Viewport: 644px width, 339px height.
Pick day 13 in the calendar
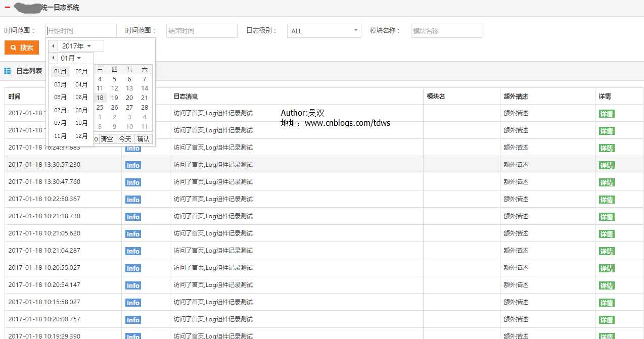(x=129, y=88)
